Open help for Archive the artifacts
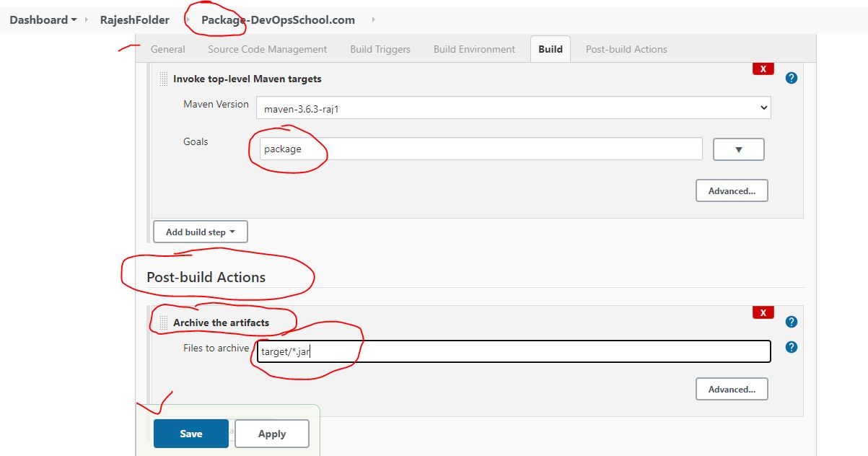 (791, 321)
